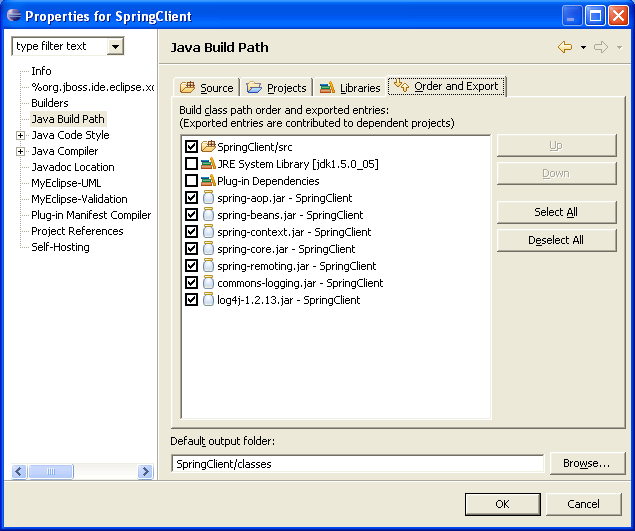This screenshot has width=635, height=531.
Task: Select Self-Hosting in the tree
Action: (60, 247)
